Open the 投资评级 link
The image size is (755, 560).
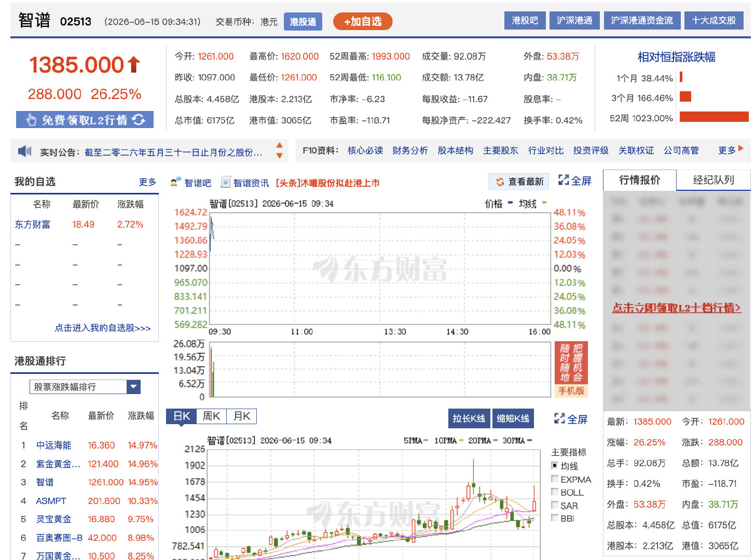tap(591, 150)
